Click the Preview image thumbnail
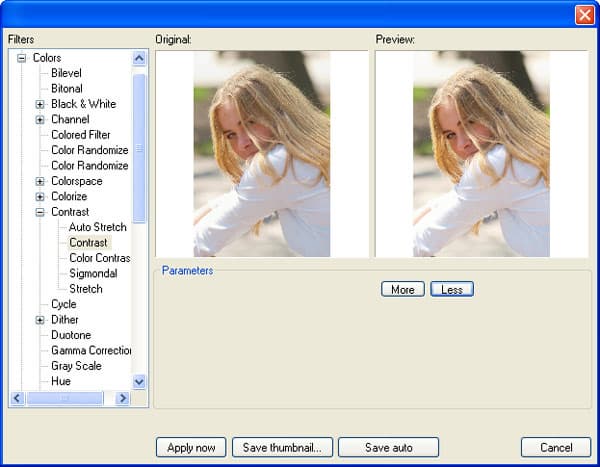The image size is (600, 467). [x=481, y=154]
